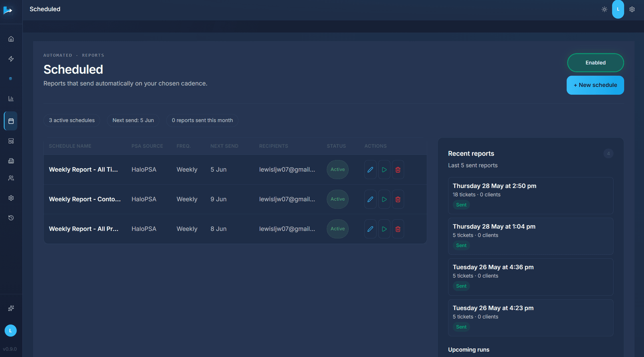644x357 pixels.
Task: Open the users people sidebar icon
Action: pyautogui.click(x=11, y=178)
